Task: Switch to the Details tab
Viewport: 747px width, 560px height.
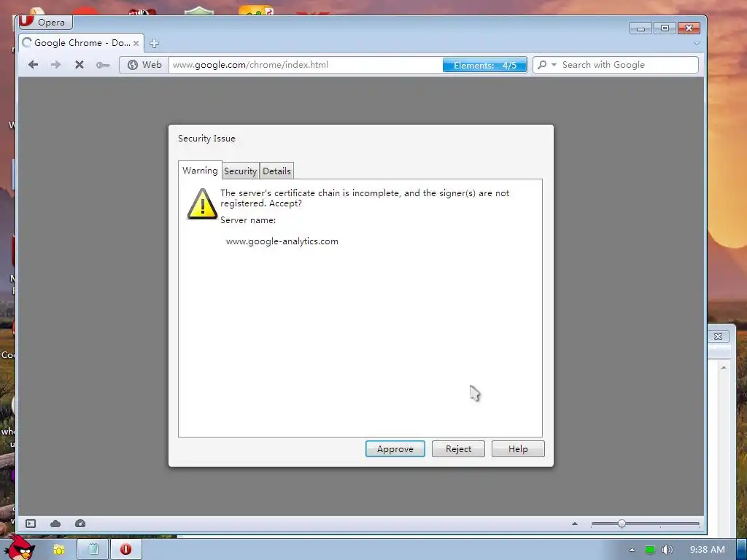Action: (x=276, y=171)
